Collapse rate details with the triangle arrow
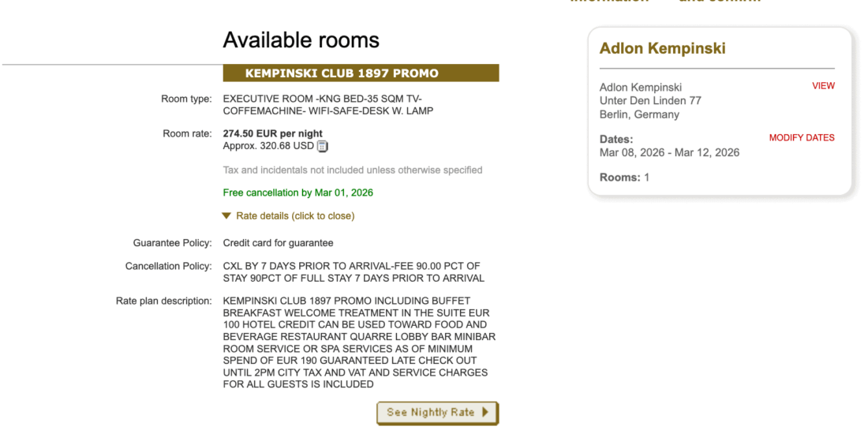 pyautogui.click(x=227, y=215)
